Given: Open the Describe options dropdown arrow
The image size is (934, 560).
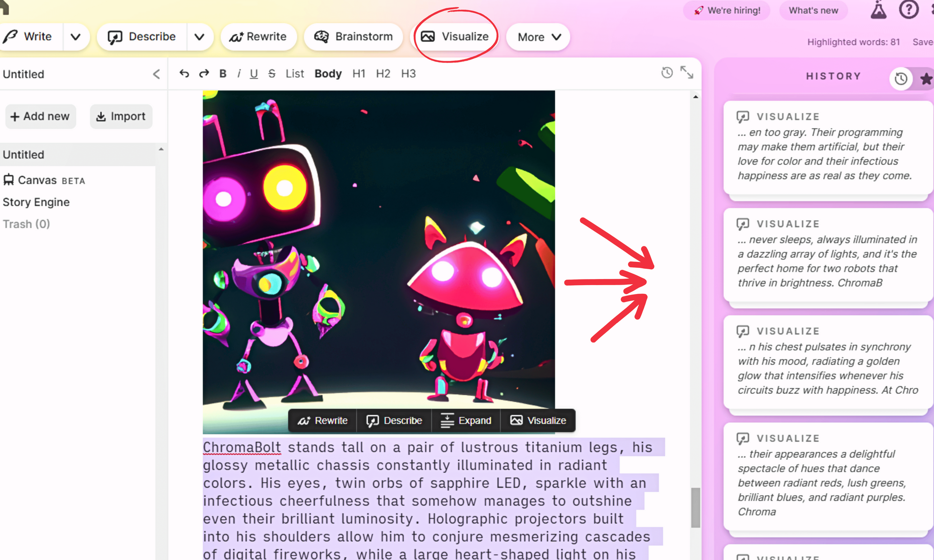Looking at the screenshot, I should coord(199,37).
